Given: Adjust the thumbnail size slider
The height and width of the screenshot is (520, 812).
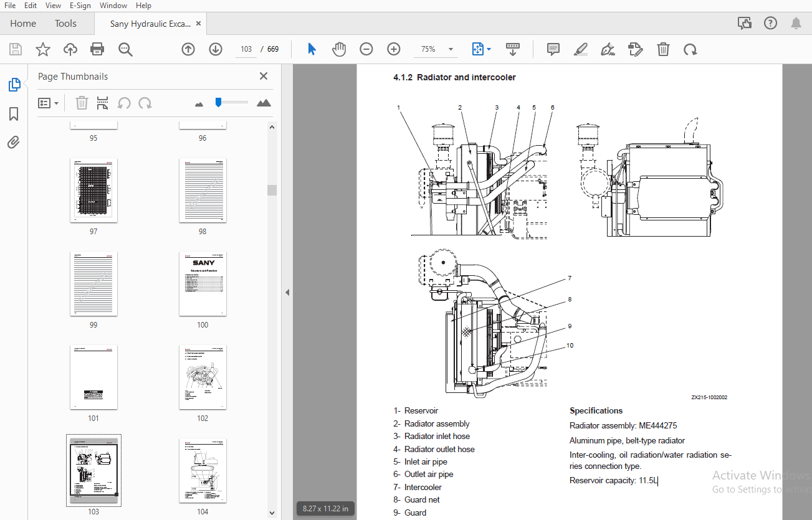Looking at the screenshot, I should 232,102.
